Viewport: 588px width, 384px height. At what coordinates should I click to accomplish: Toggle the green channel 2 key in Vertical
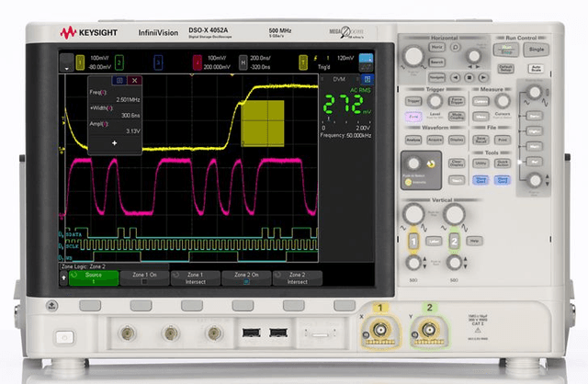[x=454, y=241]
